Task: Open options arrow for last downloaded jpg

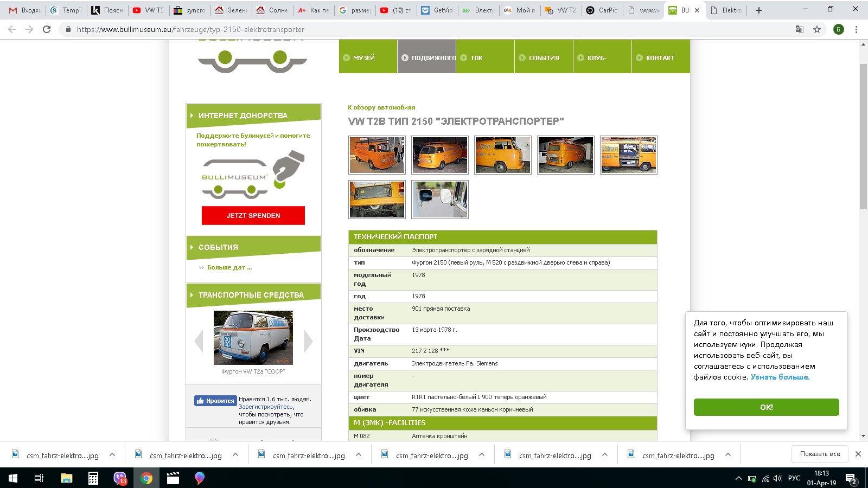Action: pos(728,455)
